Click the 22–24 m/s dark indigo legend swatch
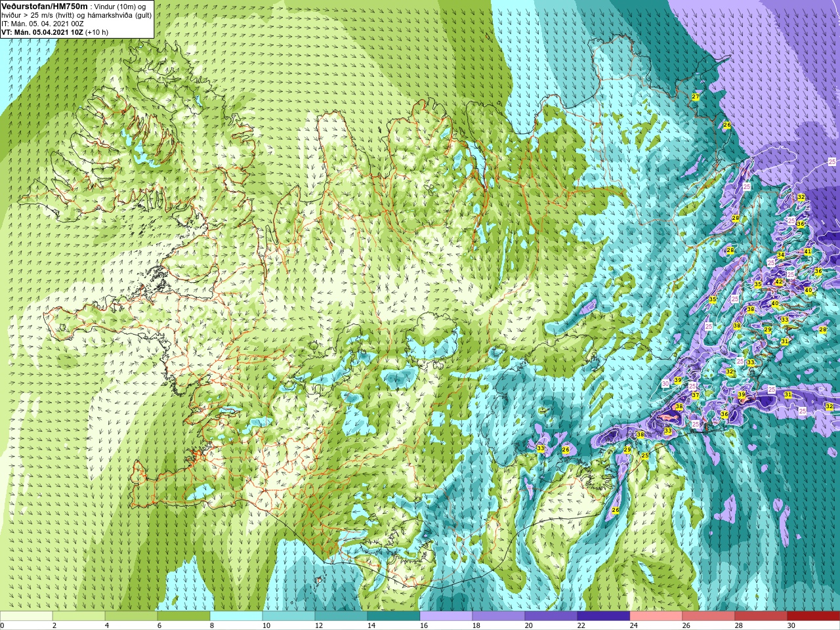 tap(604, 616)
